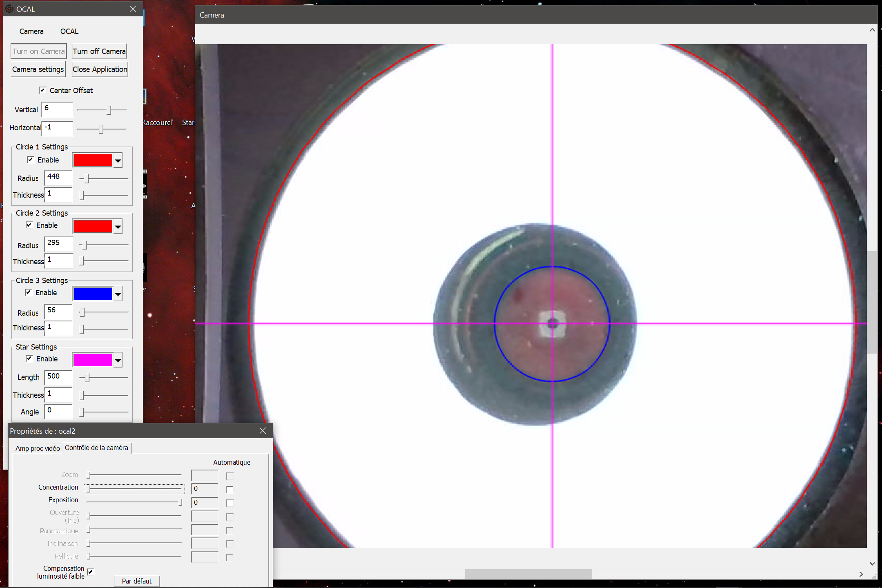
Task: Open the OCAL menu
Action: coord(69,31)
